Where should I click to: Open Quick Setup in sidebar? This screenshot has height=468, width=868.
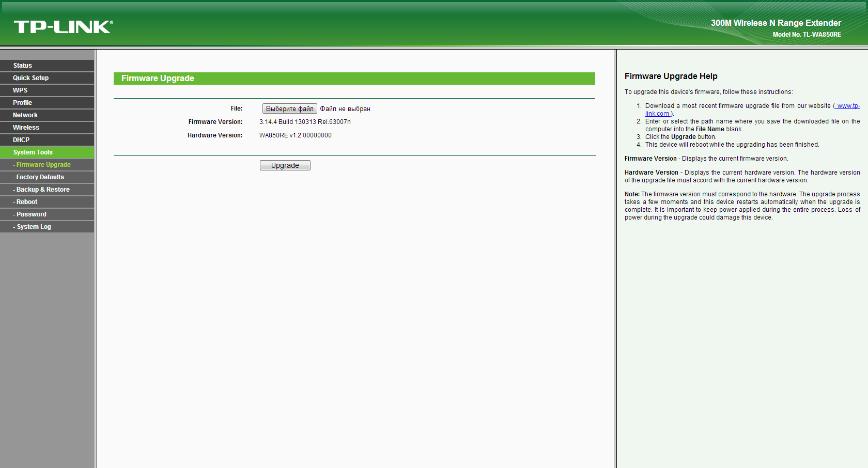(47, 78)
